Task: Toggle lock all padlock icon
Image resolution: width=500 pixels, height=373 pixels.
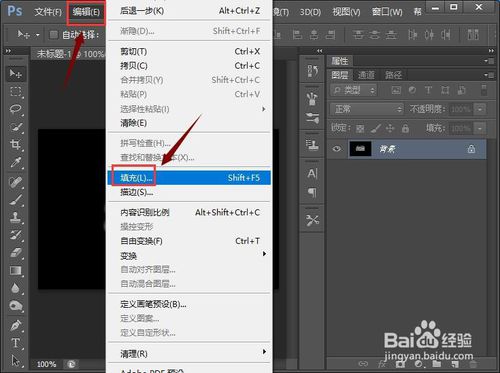Action: (405, 128)
